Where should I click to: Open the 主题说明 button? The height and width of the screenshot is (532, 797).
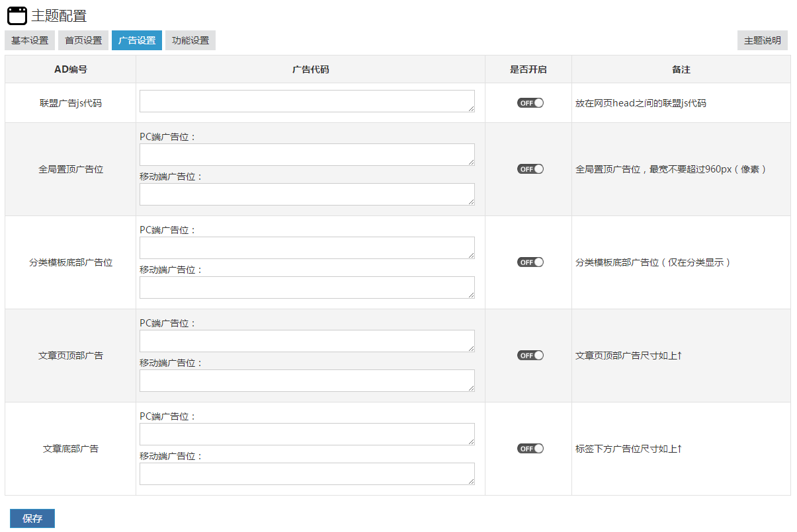tap(762, 40)
